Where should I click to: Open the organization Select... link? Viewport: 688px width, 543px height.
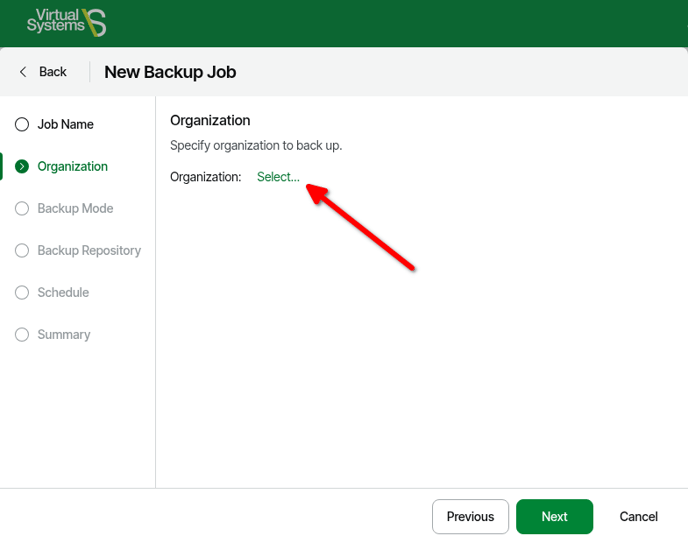coord(278,177)
